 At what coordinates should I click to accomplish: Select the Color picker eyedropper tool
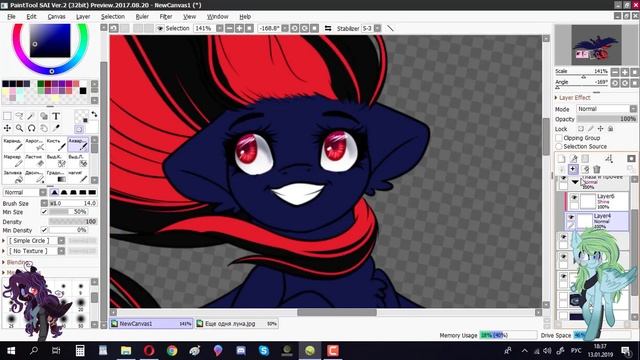pyautogui.click(x=56, y=128)
